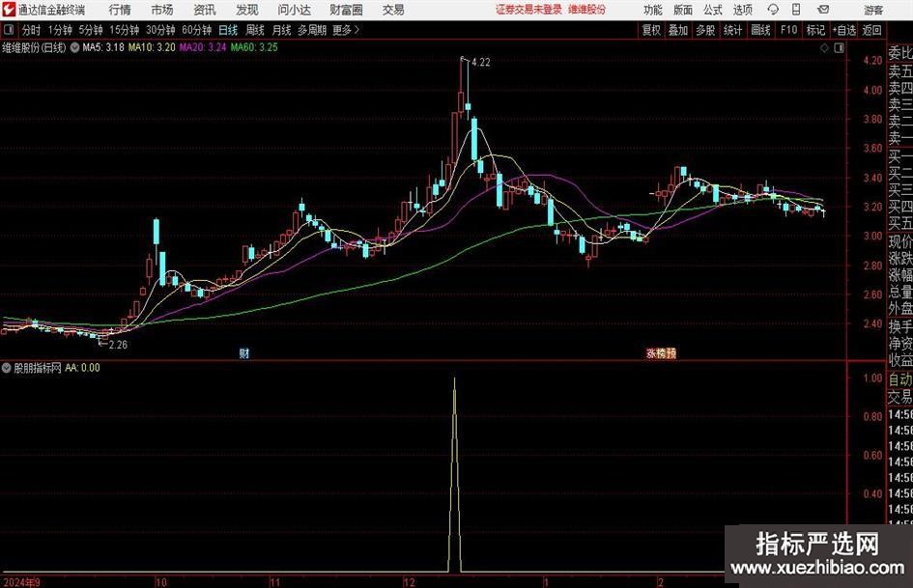Click the green MA60: 3.25 label
The height and width of the screenshot is (588, 913).
click(x=254, y=47)
